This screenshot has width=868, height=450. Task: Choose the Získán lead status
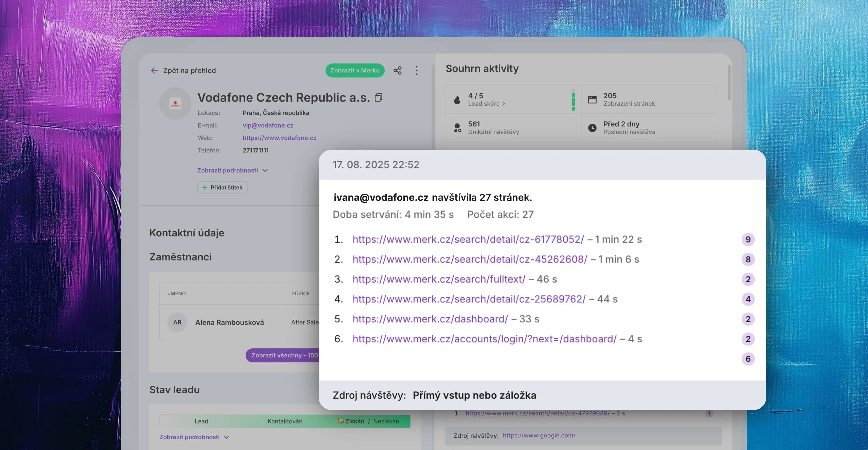coord(354,421)
